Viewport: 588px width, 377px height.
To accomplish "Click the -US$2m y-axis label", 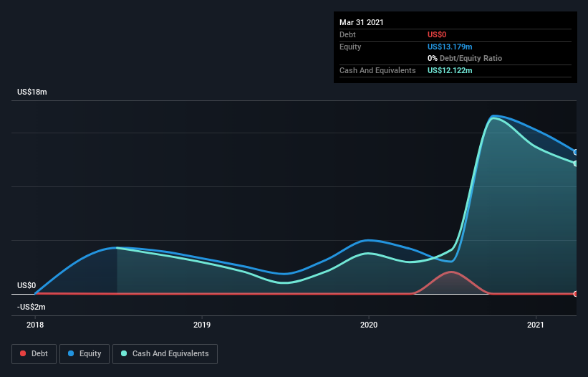I will (x=31, y=307).
